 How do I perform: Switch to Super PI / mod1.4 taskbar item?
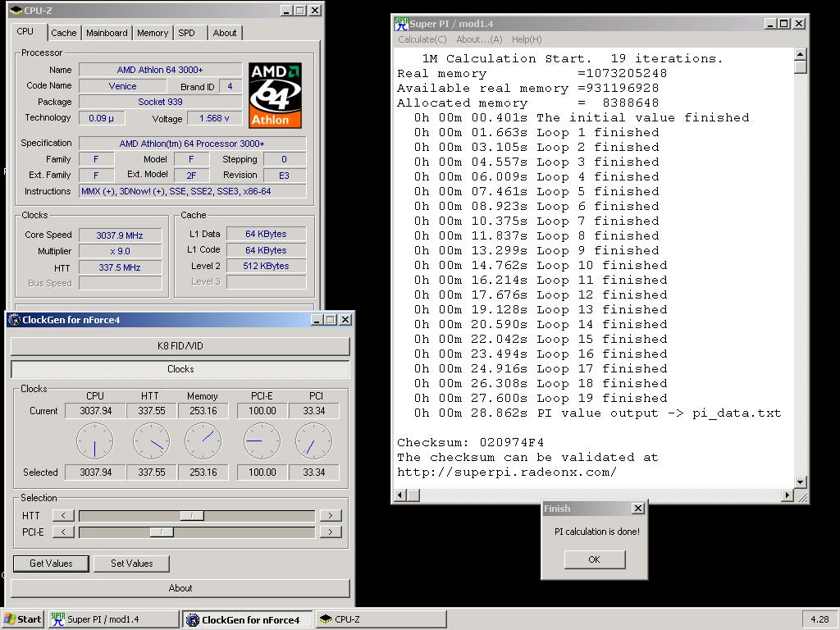point(113,619)
